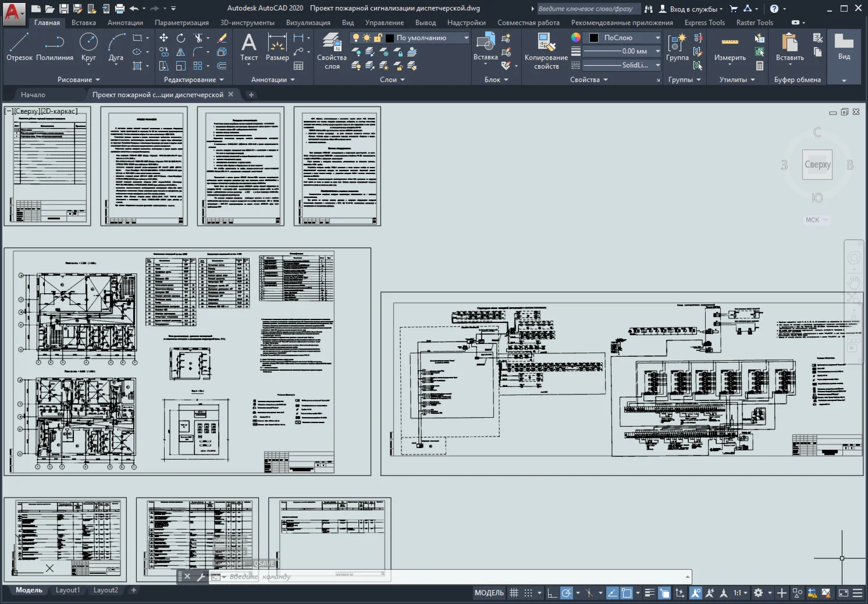Click the object color wheel icon in Свойства

(x=576, y=37)
